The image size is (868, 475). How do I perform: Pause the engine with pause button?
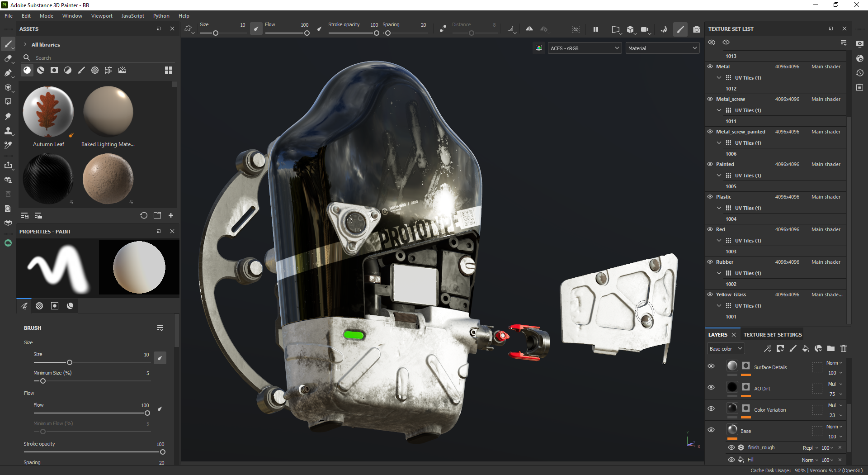596,29
